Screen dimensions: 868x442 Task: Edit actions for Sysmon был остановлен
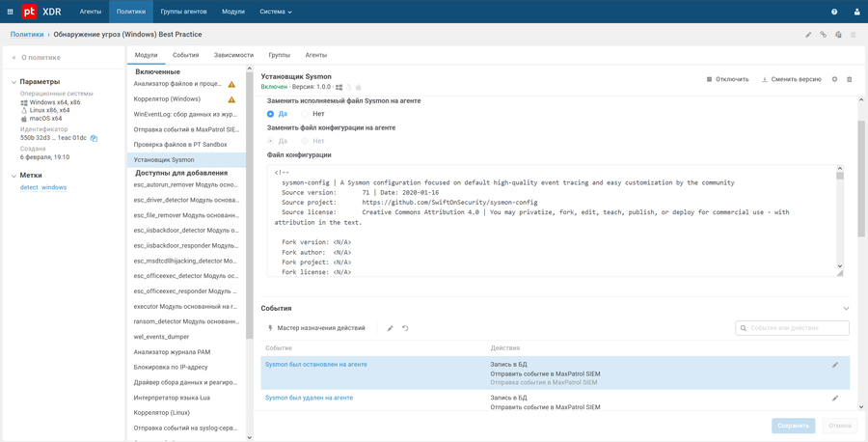click(x=835, y=365)
